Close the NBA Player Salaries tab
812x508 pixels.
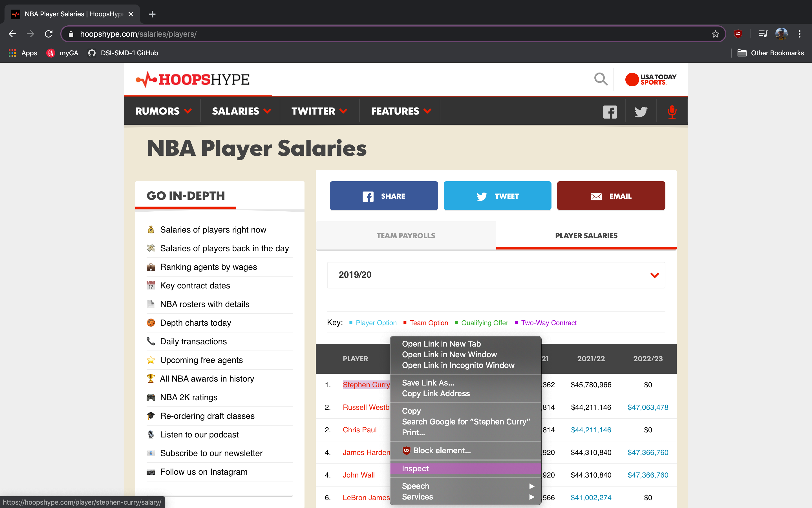click(x=131, y=14)
